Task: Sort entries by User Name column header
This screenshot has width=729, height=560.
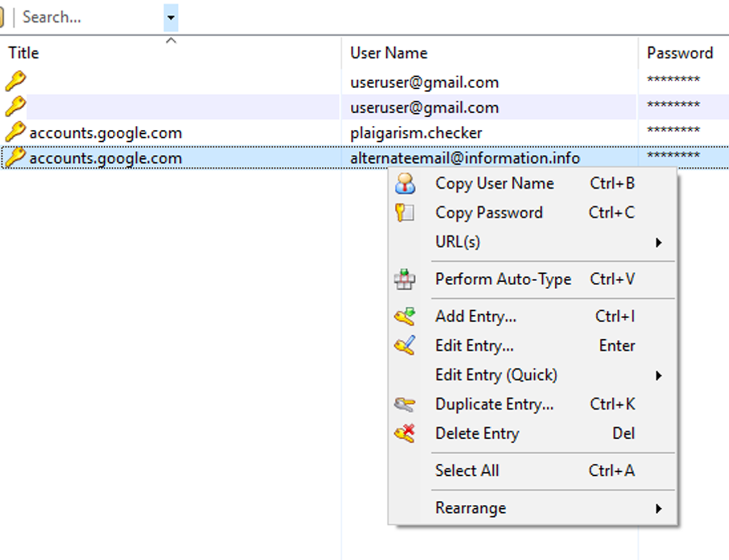Action: [490, 53]
